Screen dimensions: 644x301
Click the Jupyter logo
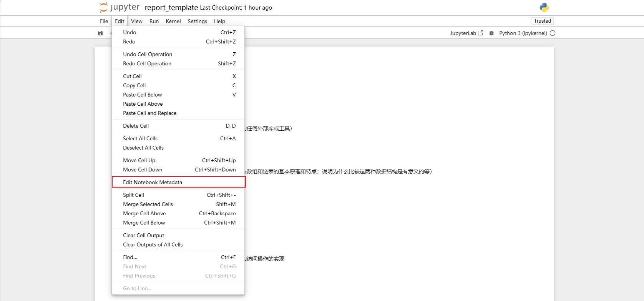pyautogui.click(x=120, y=7)
